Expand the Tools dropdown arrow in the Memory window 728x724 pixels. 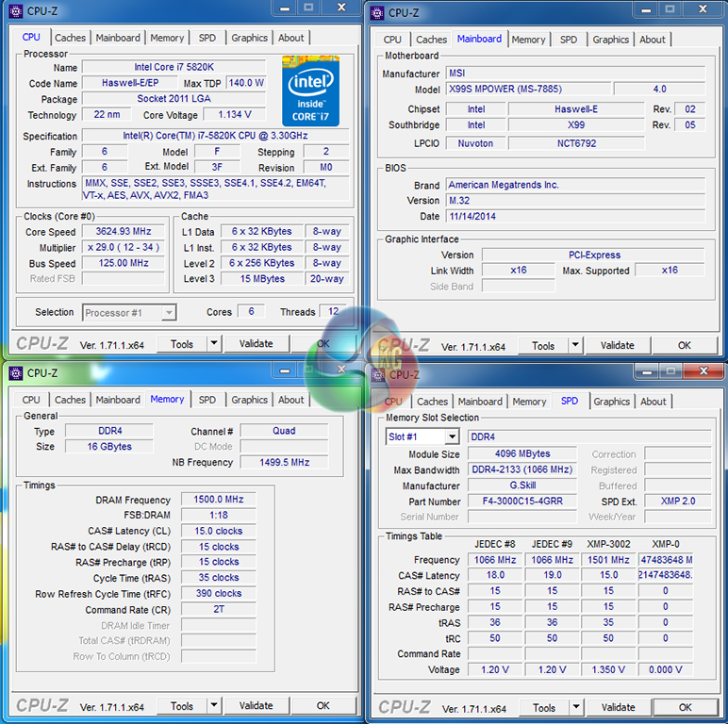point(213,706)
